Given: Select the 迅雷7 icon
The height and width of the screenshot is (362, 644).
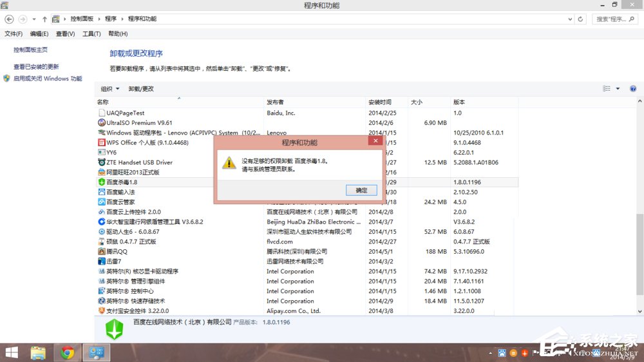Looking at the screenshot, I should pyautogui.click(x=102, y=261).
